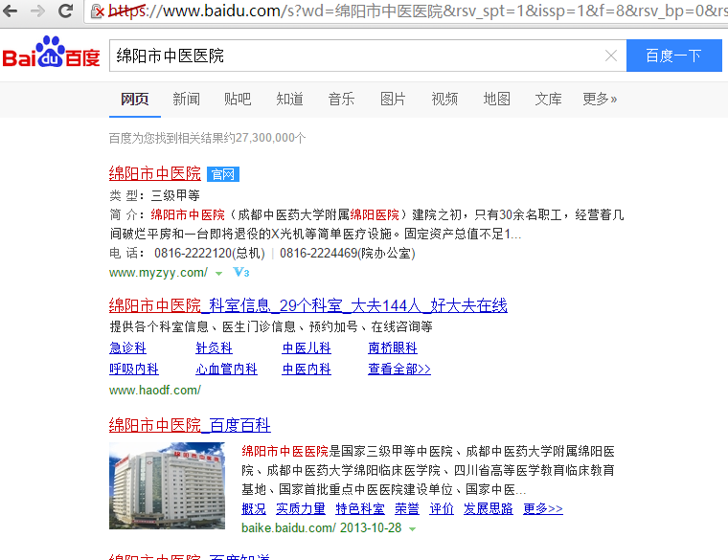Click the 0816-2222120(总机) phone number text
Viewport: 728px width, 560px height.
click(210, 254)
